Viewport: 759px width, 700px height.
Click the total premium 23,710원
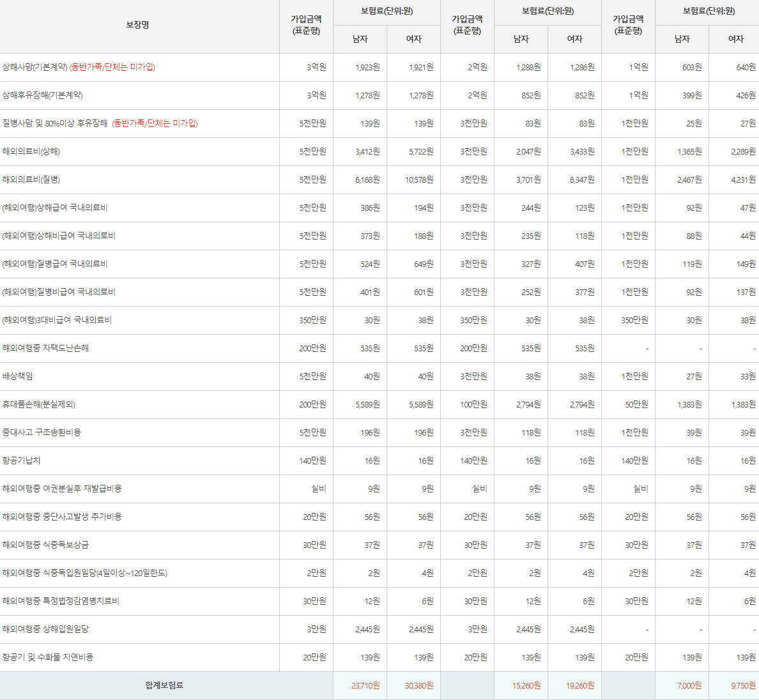[365, 685]
